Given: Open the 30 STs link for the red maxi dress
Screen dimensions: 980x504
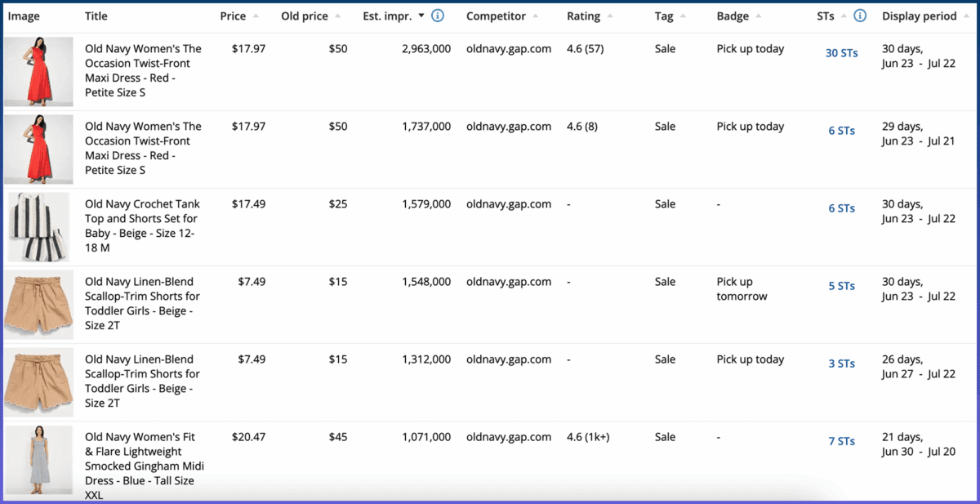Looking at the screenshot, I should click(841, 52).
